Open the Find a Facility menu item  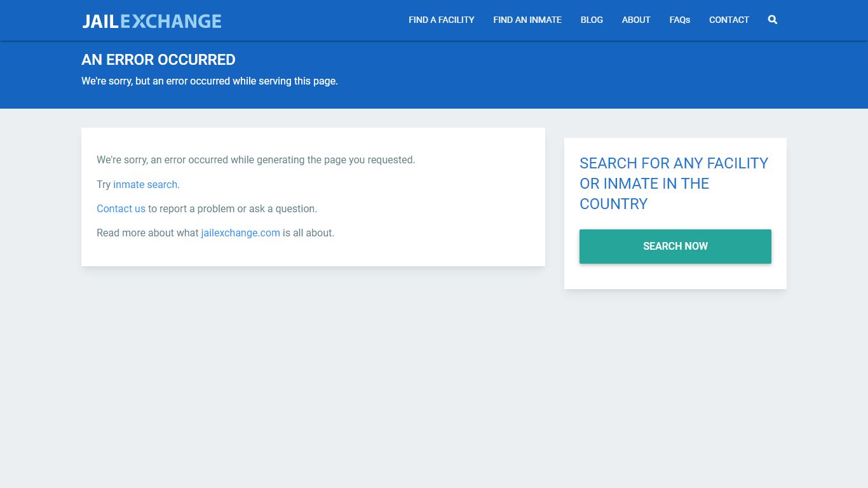point(442,20)
